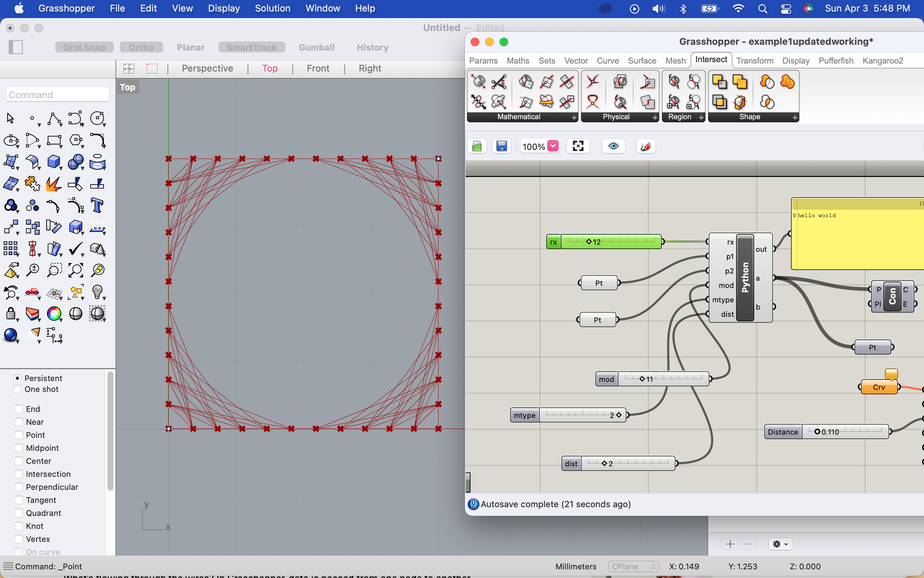Enable Ortho mode in Rhino
The width and height of the screenshot is (924, 578).
pos(141,47)
